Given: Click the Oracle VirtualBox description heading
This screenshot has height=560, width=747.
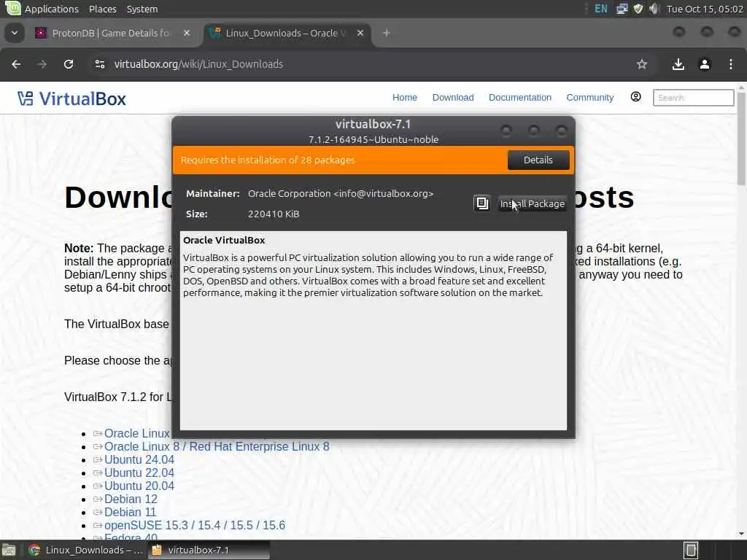Looking at the screenshot, I should coord(224,241).
